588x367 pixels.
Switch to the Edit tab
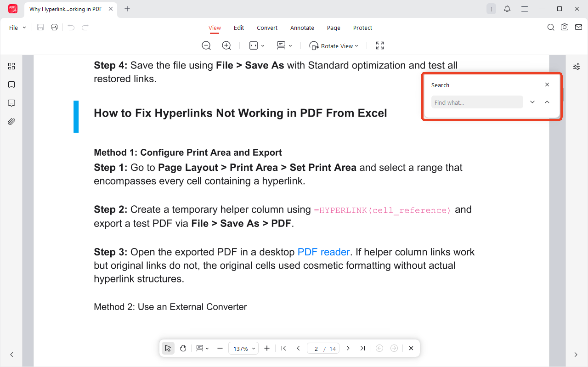coord(239,28)
